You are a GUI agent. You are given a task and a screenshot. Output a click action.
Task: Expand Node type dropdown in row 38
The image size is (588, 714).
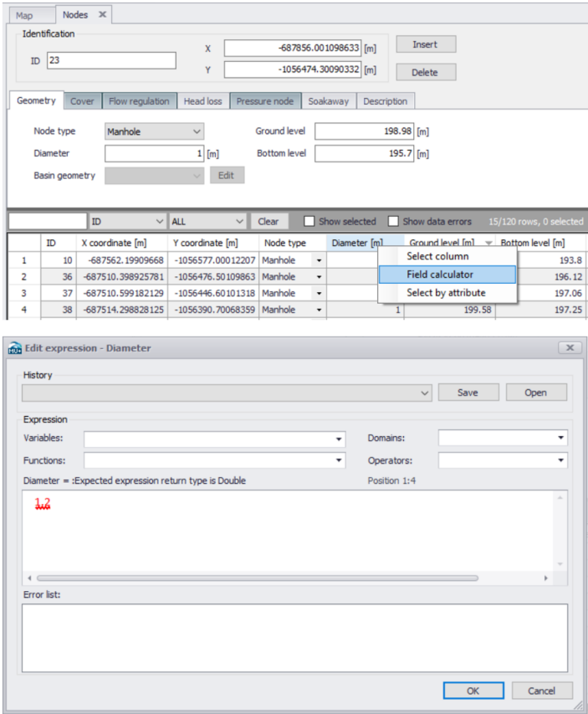(x=319, y=310)
